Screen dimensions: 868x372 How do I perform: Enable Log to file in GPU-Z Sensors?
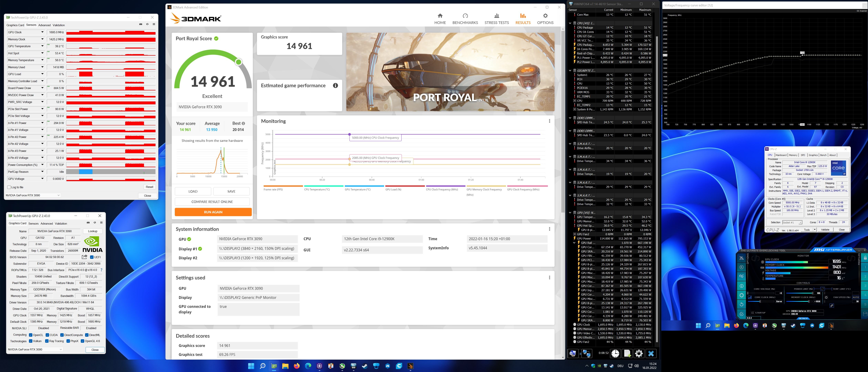tap(9, 187)
